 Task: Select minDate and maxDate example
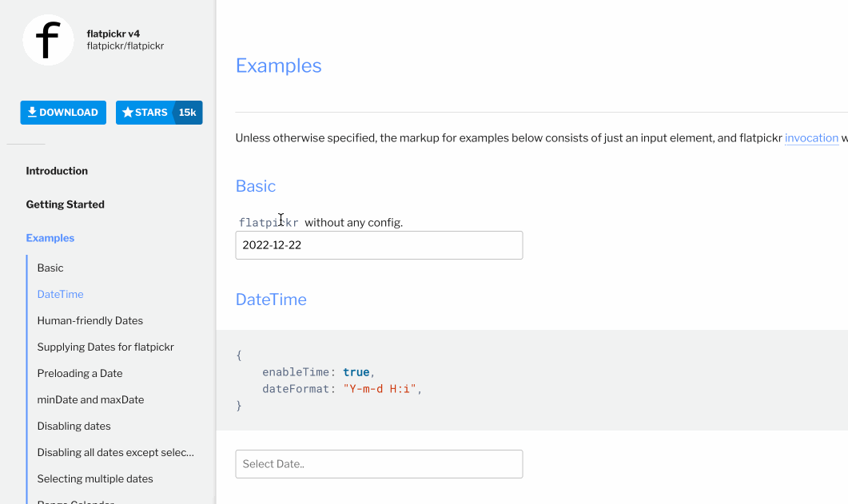pos(90,399)
